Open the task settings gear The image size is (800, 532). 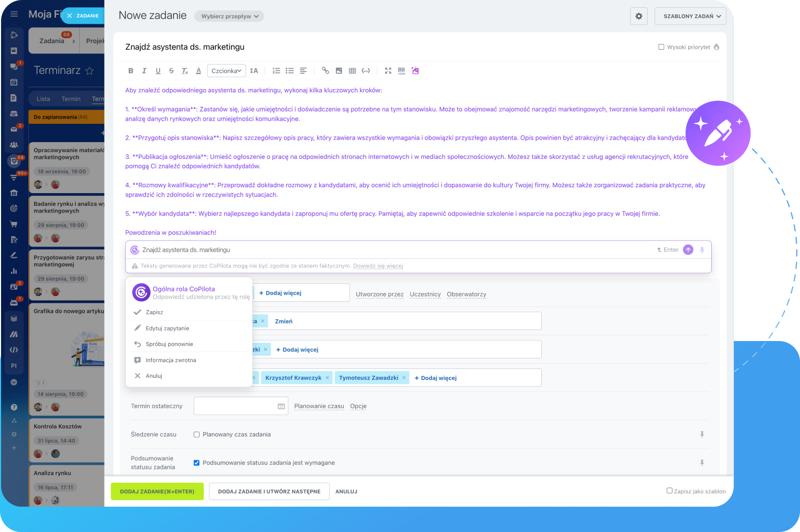point(638,16)
